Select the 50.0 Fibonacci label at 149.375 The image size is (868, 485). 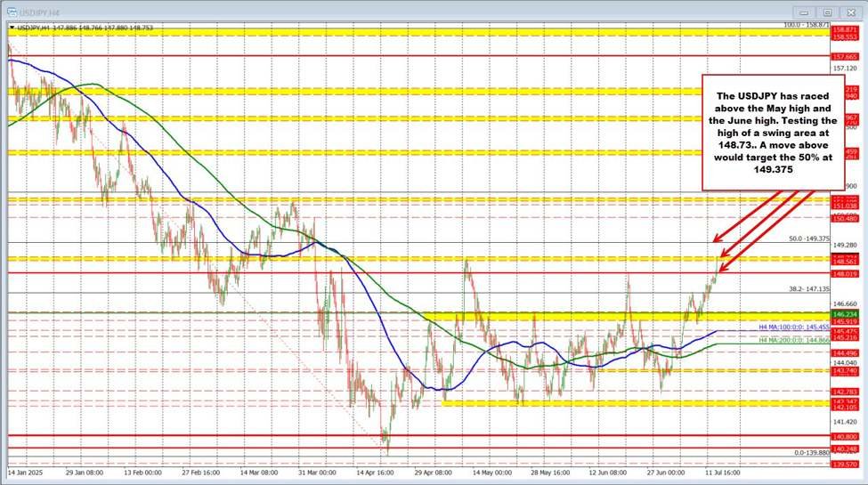pyautogui.click(x=809, y=238)
